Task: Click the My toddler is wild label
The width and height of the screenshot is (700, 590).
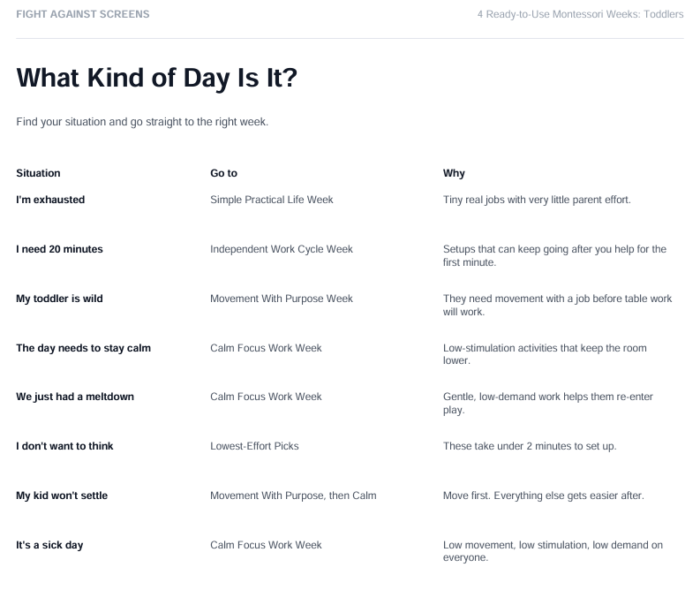Action: [x=59, y=299]
